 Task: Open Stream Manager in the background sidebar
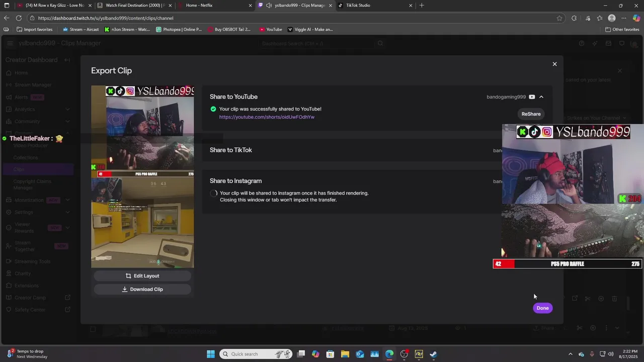coord(33,85)
